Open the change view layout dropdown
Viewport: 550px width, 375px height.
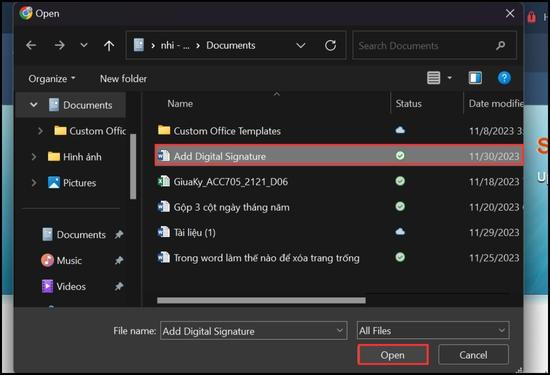[450, 78]
